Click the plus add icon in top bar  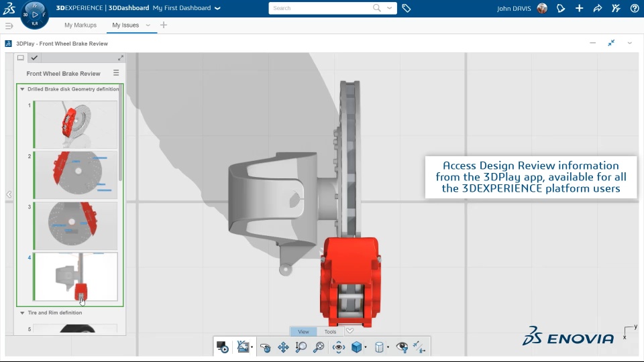(x=579, y=8)
